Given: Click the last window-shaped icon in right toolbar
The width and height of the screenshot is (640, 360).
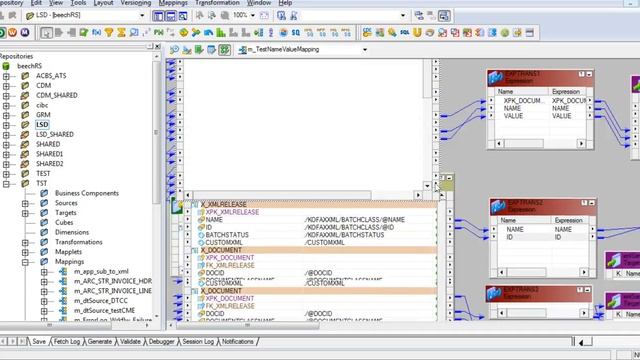Looking at the screenshot, I should point(530,33).
